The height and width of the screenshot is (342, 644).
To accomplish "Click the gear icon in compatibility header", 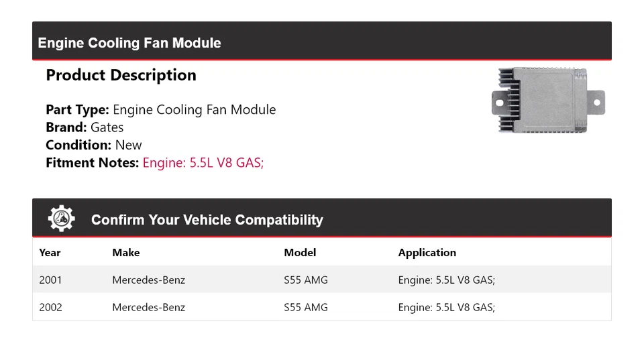I will (61, 219).
